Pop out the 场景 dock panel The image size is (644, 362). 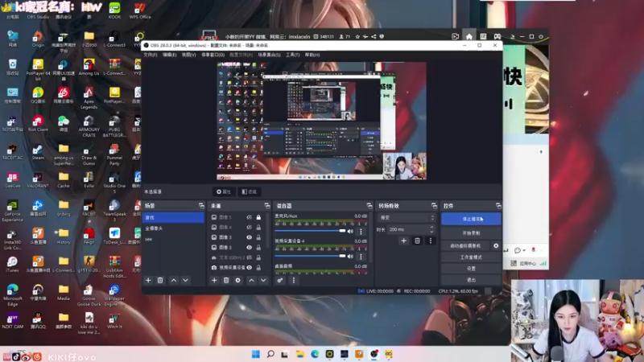(201, 206)
